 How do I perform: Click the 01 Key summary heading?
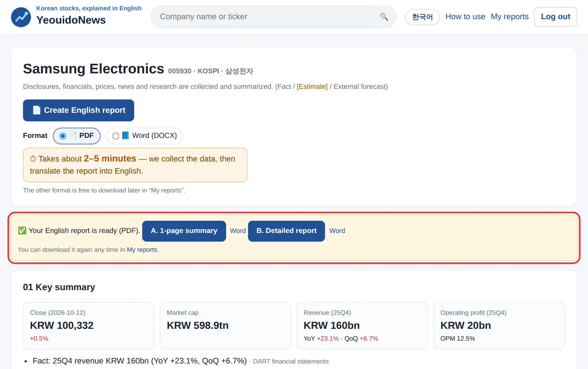point(59,287)
